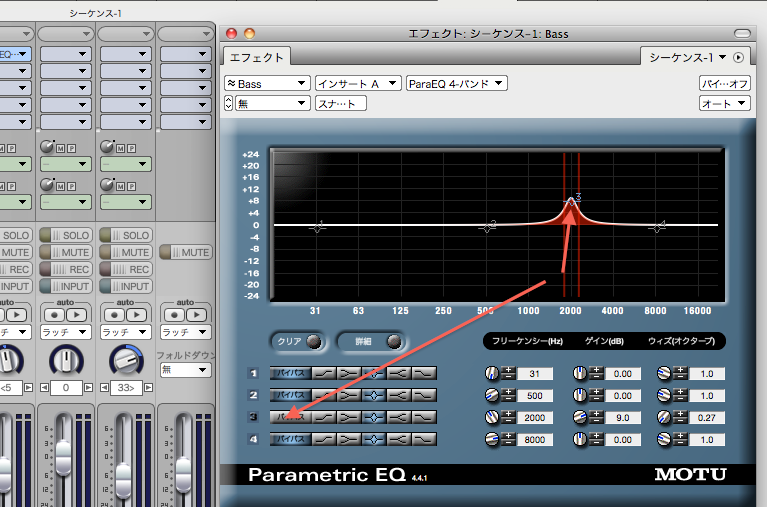Open the EQ insert slot in the mixer

click(15, 54)
